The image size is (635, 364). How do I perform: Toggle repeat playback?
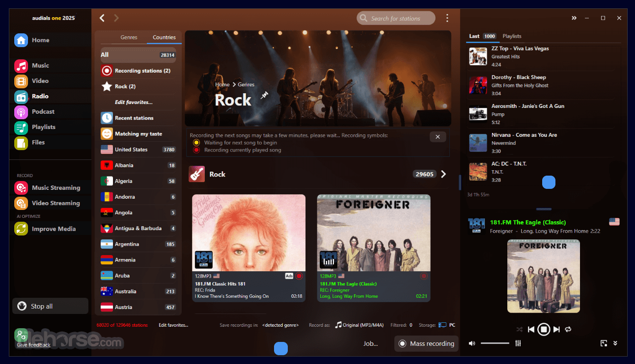click(568, 329)
